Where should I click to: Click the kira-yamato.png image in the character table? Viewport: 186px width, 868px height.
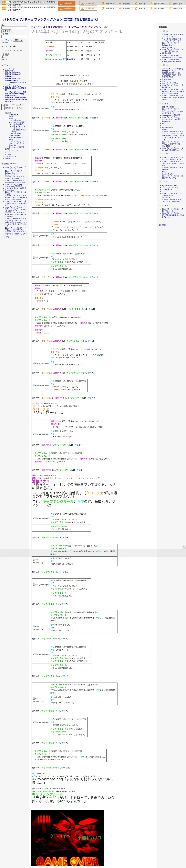click(54, 59)
